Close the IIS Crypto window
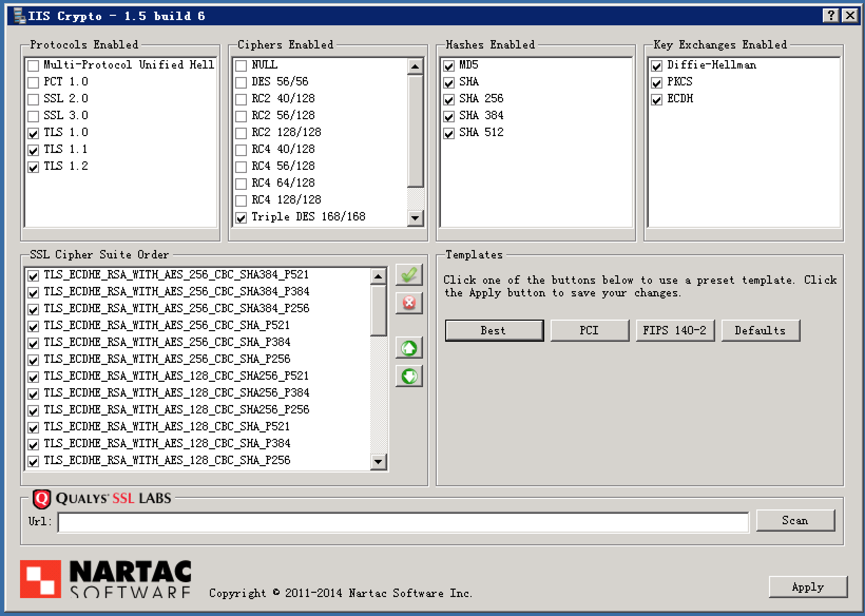The width and height of the screenshot is (865, 616). (x=850, y=15)
